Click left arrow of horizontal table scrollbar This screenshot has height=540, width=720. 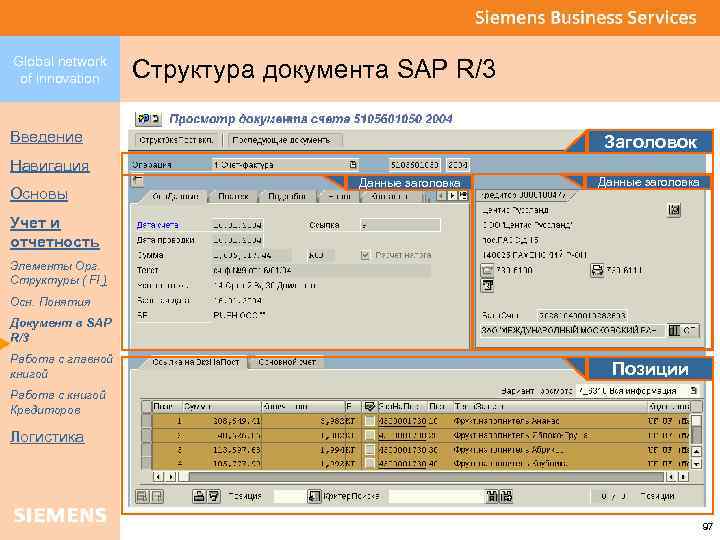click(x=158, y=477)
